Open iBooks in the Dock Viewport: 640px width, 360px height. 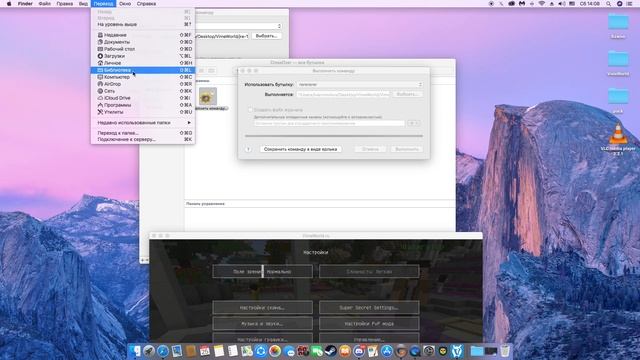345,351
